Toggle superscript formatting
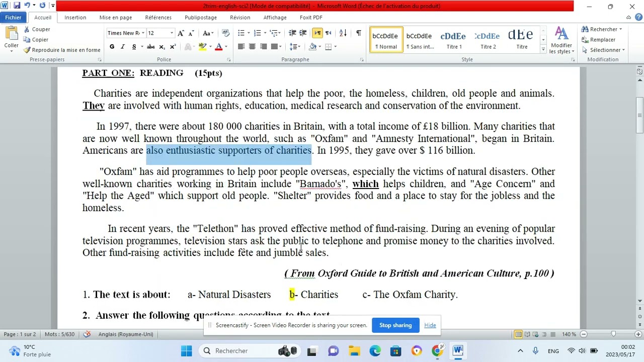644x362 pixels. pyautogui.click(x=173, y=47)
